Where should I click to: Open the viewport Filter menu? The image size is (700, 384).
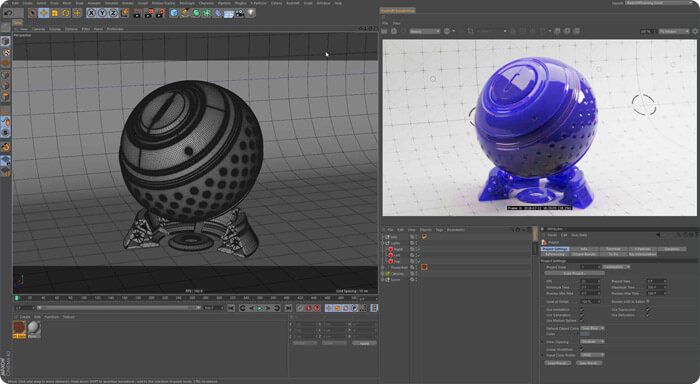click(x=86, y=29)
